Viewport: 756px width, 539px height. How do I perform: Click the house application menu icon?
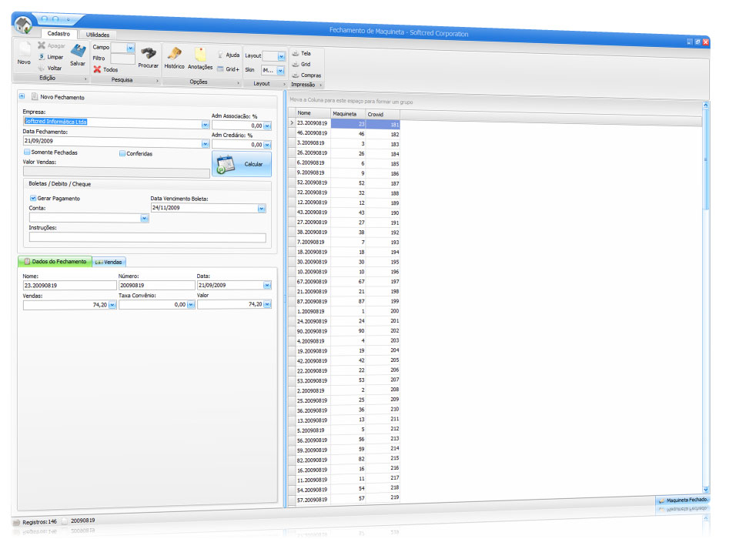(24, 25)
